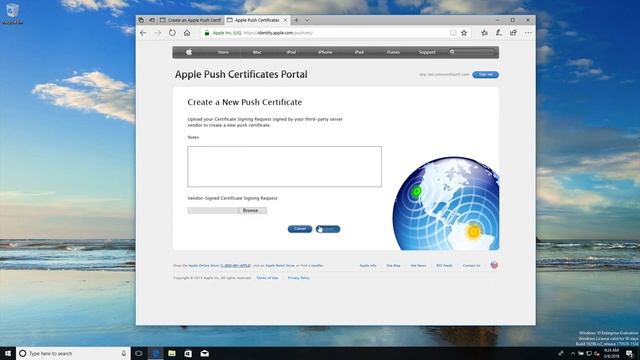
Task: Click the Browse button for signing request
Action: pyautogui.click(x=252, y=211)
